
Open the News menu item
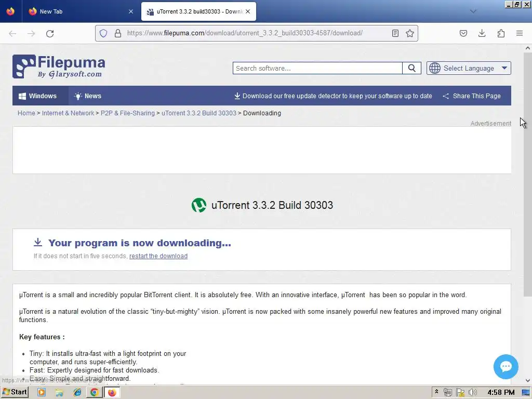(x=88, y=96)
